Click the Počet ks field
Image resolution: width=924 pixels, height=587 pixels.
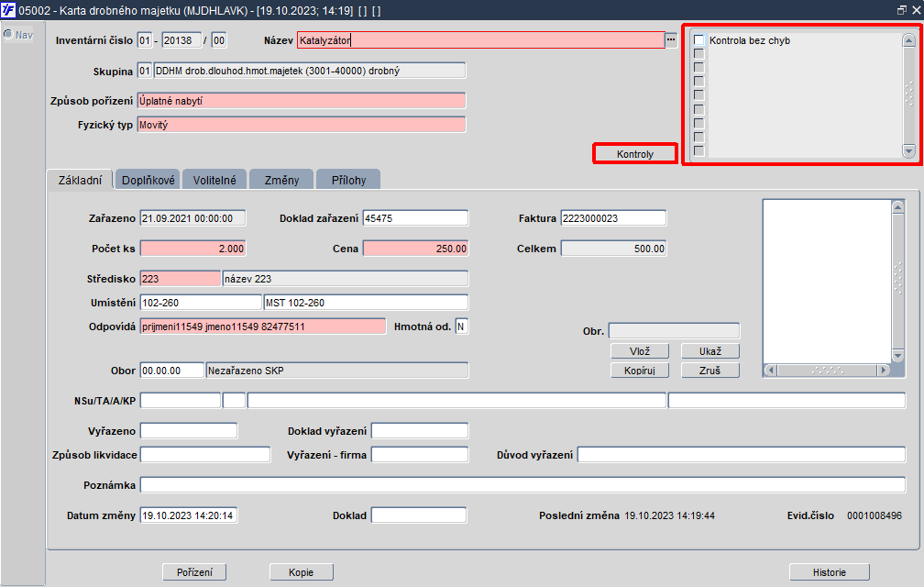[x=192, y=249]
